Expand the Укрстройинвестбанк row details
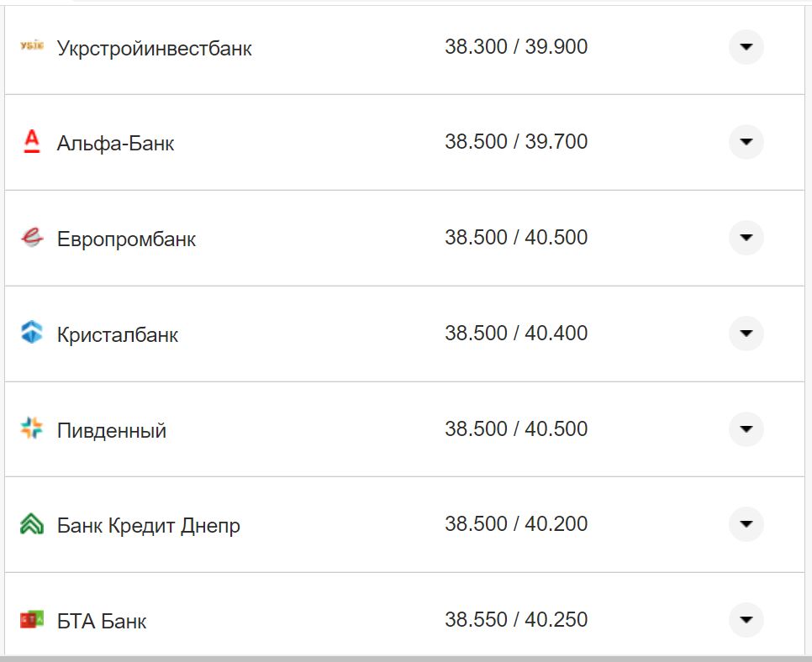Image resolution: width=812 pixels, height=662 pixels. pos(746,47)
